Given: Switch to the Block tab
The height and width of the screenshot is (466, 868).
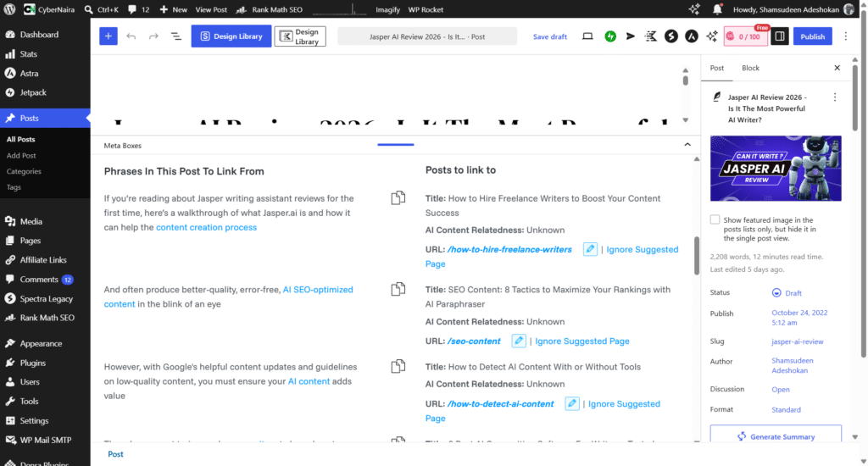Looking at the screenshot, I should click(x=750, y=68).
